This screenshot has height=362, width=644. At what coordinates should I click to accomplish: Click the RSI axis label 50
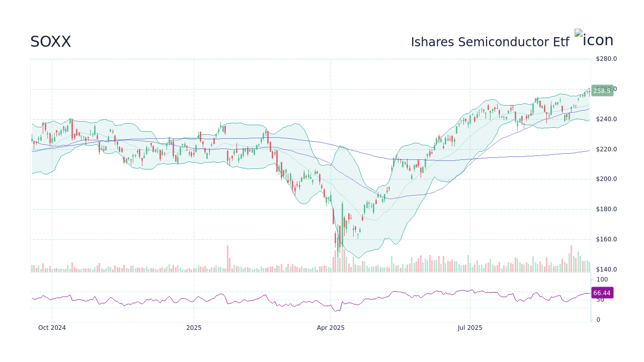coord(600,300)
